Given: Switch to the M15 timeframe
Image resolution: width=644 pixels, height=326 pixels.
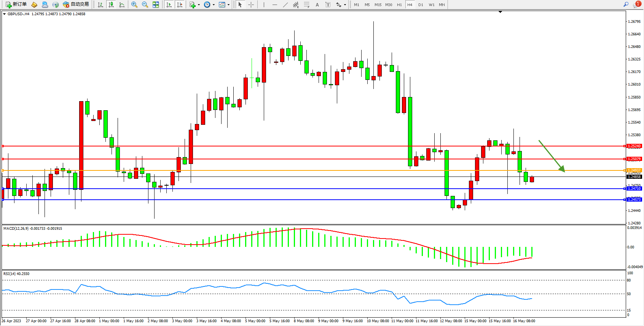Looking at the screenshot, I should tap(378, 5).
